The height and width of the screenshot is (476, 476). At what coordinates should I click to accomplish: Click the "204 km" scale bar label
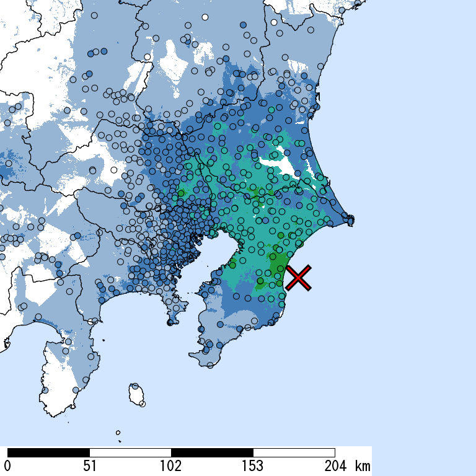click(x=347, y=466)
